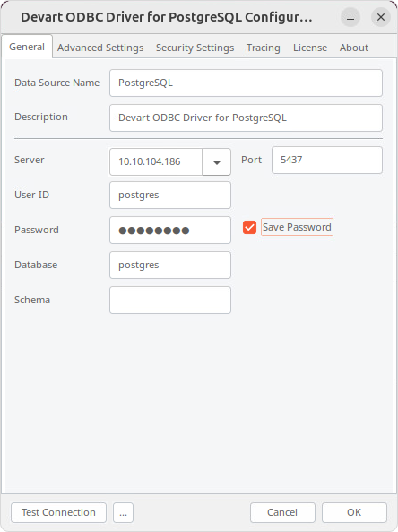The height and width of the screenshot is (532, 398).
Task: Click the dialog title bar text
Action: (x=167, y=17)
